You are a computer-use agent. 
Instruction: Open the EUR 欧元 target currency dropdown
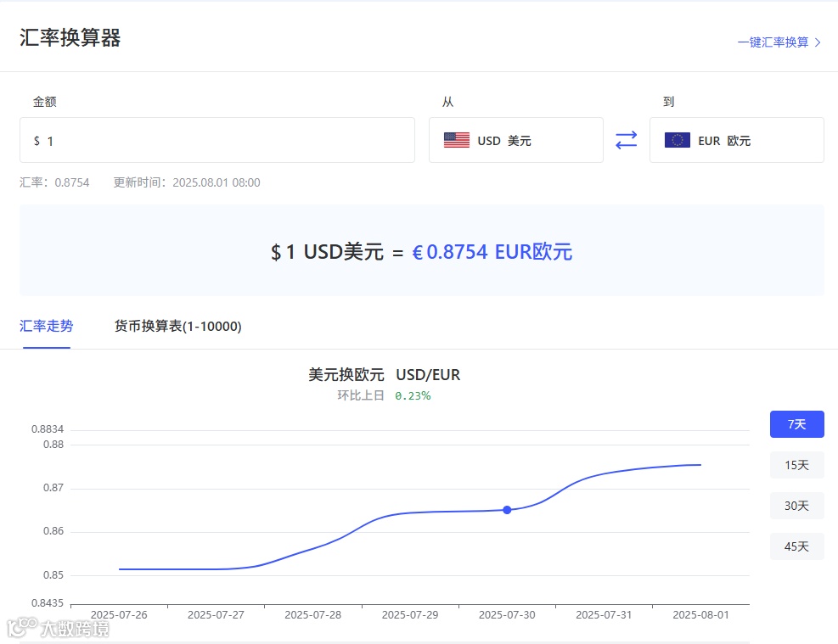(x=736, y=140)
